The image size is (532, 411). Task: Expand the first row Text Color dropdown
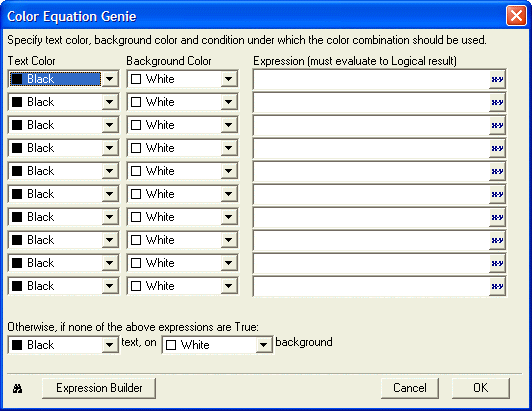pyautogui.click(x=110, y=79)
